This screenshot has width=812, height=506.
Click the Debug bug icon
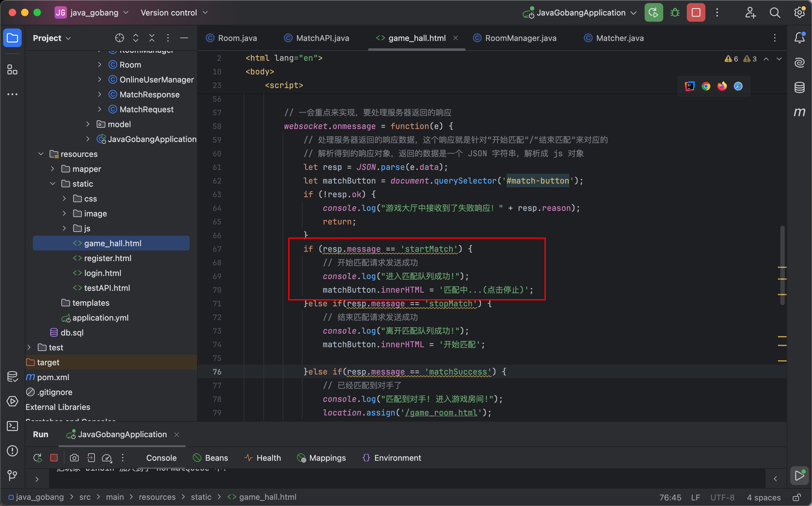click(675, 13)
